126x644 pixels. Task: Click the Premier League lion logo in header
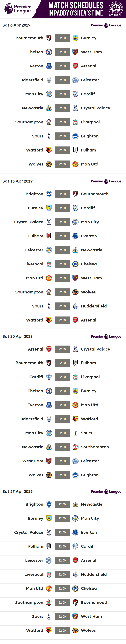9,8
